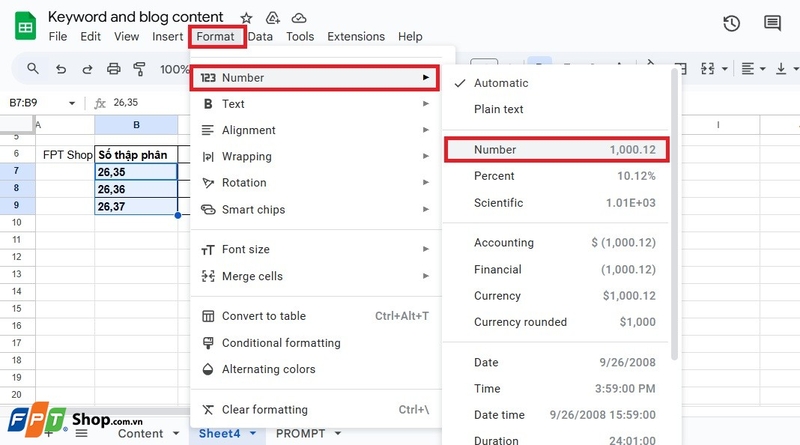Choose Alternating colors

tap(315, 369)
